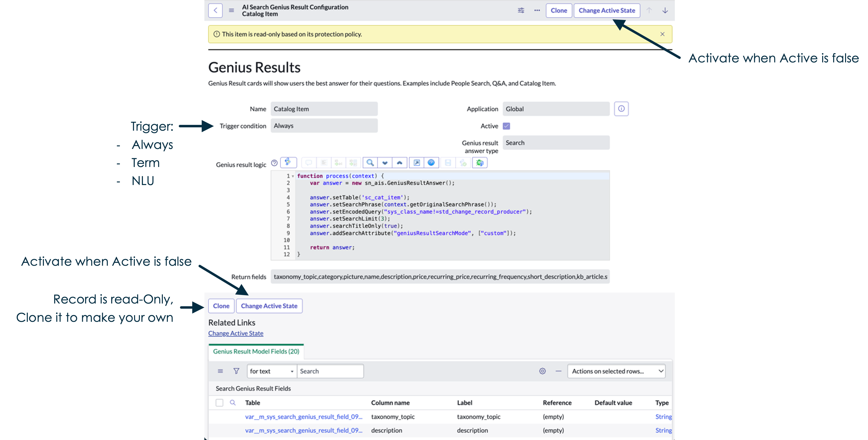This screenshot has width=868, height=440.
Task: Click the Clone button
Action: click(x=559, y=10)
